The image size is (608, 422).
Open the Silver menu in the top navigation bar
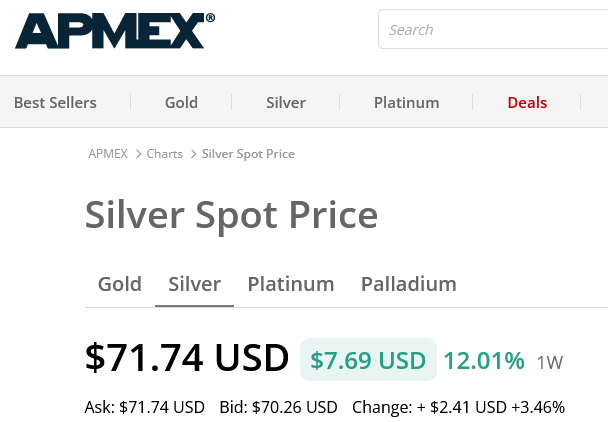[x=286, y=102]
